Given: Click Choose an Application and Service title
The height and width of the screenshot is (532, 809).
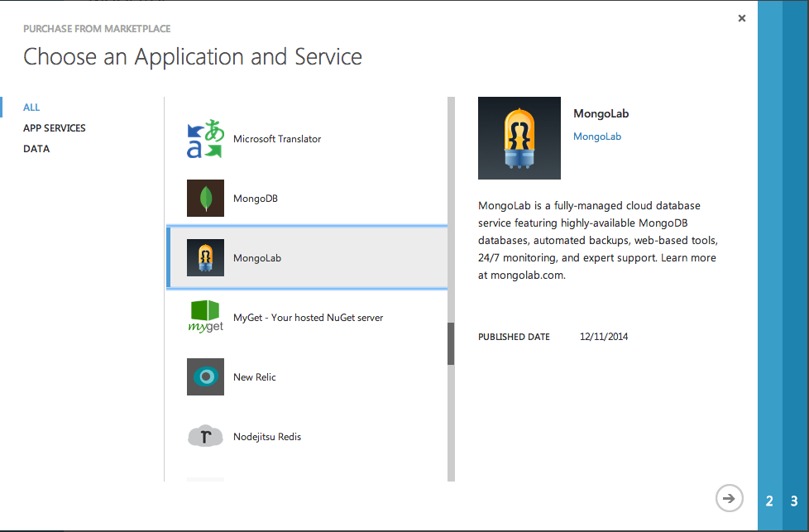Looking at the screenshot, I should (193, 57).
